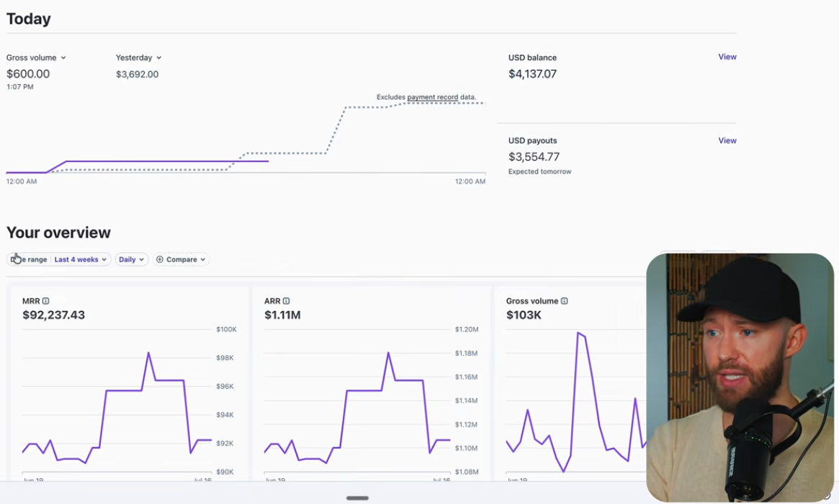839x504 pixels.
Task: Click the $100K axis label on MRR chart
Action: [226, 330]
